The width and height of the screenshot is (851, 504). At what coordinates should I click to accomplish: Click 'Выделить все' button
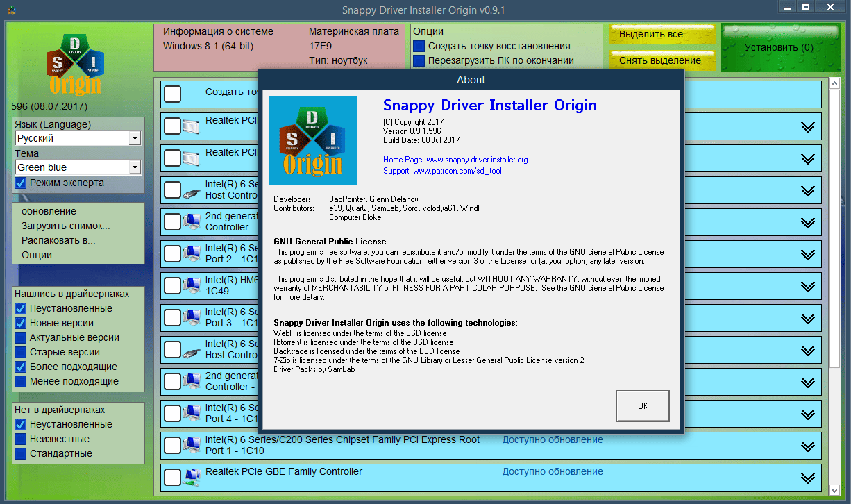[662, 34]
